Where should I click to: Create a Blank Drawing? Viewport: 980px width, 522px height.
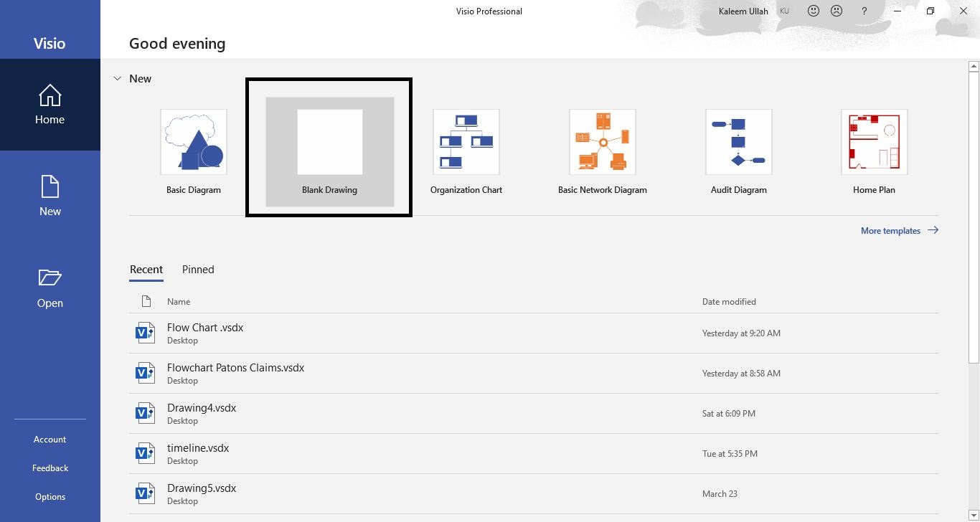click(329, 147)
